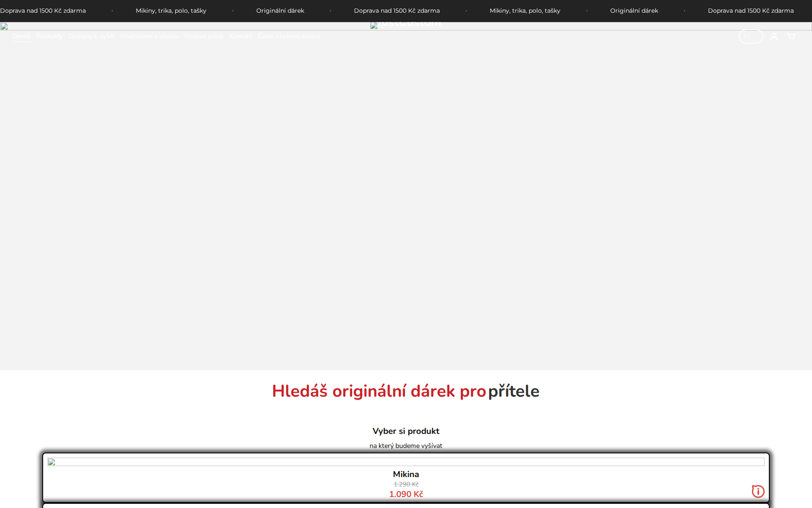Open the Produkty navigation menu

[x=49, y=36]
